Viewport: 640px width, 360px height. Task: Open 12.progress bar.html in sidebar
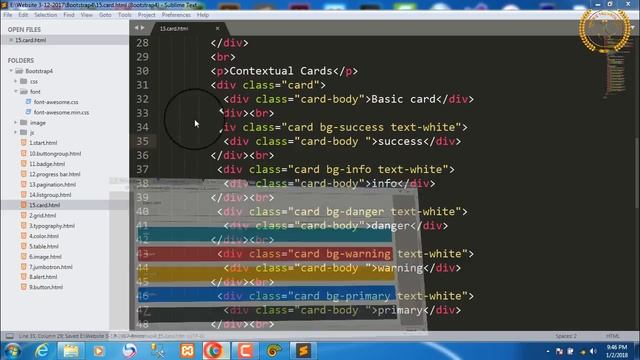click(55, 174)
